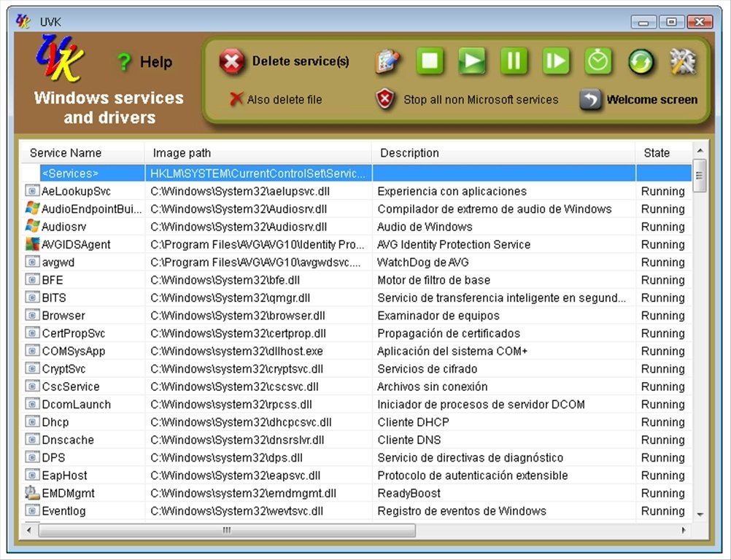Screen dimensions: 731x560
Task: Click the horizontal scrollbar right arrow
Action: pos(684,530)
